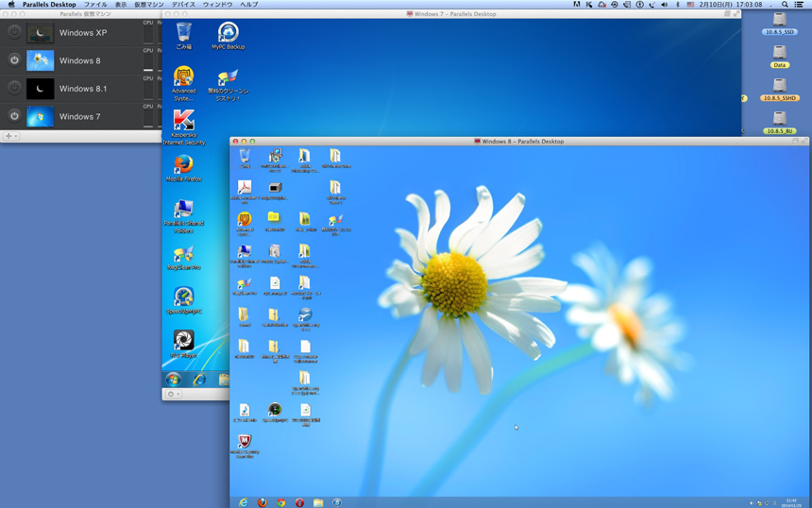The image size is (812, 508).
Task: Open the 仮想マシン menu in the menu bar
Action: tap(148, 5)
